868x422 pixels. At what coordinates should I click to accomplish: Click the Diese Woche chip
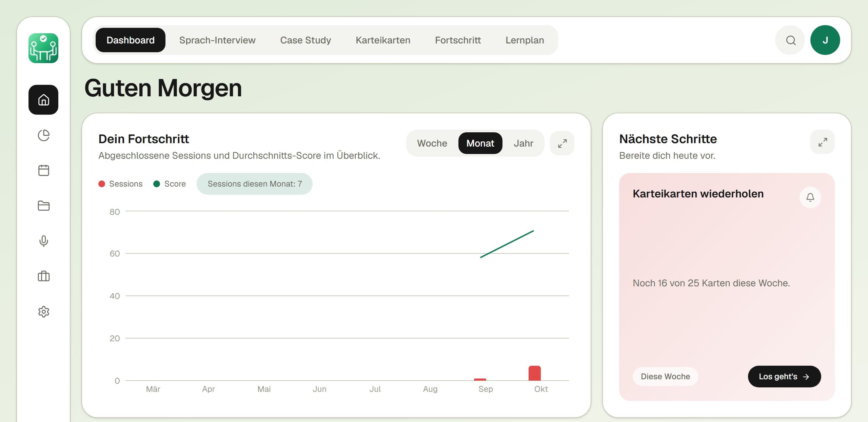tap(665, 377)
